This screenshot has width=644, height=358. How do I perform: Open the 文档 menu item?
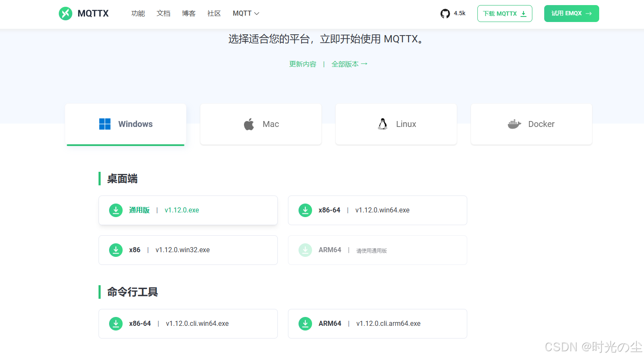tap(164, 13)
